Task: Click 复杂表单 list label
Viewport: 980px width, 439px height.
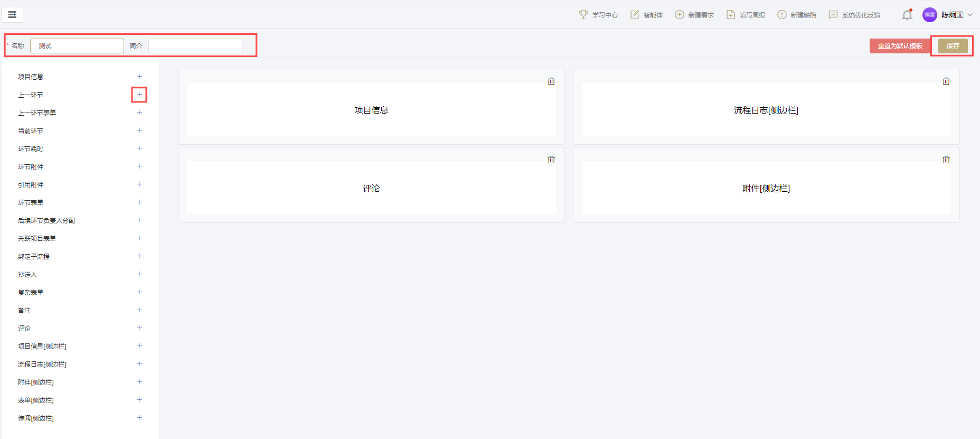Action: click(x=31, y=293)
